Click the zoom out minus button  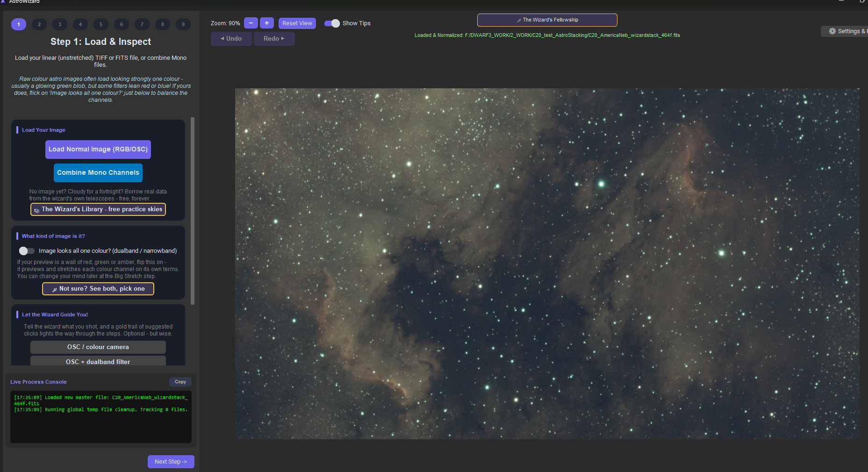pyautogui.click(x=251, y=23)
